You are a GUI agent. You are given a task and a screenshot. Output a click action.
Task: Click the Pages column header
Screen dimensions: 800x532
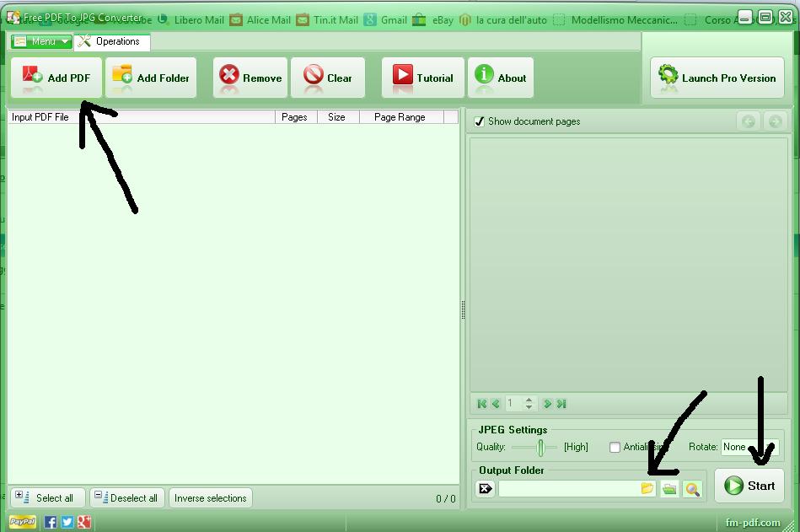(x=296, y=117)
